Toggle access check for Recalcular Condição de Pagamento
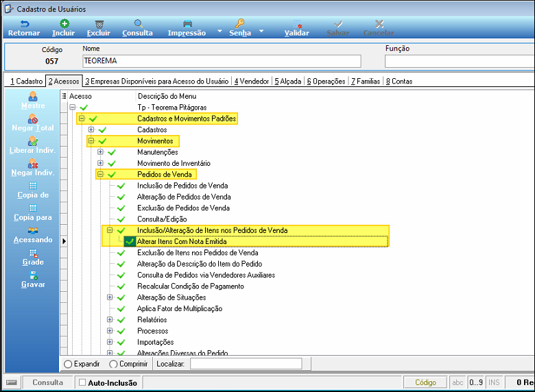 (x=121, y=286)
